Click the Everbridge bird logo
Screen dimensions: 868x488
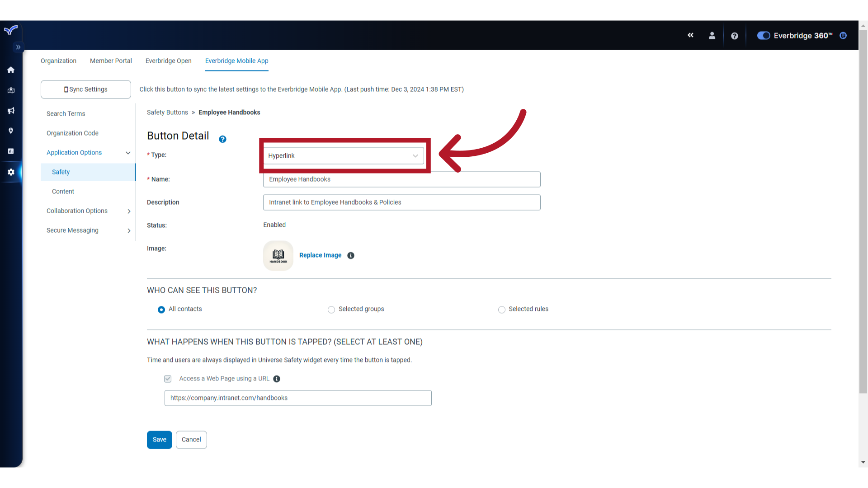(x=11, y=30)
